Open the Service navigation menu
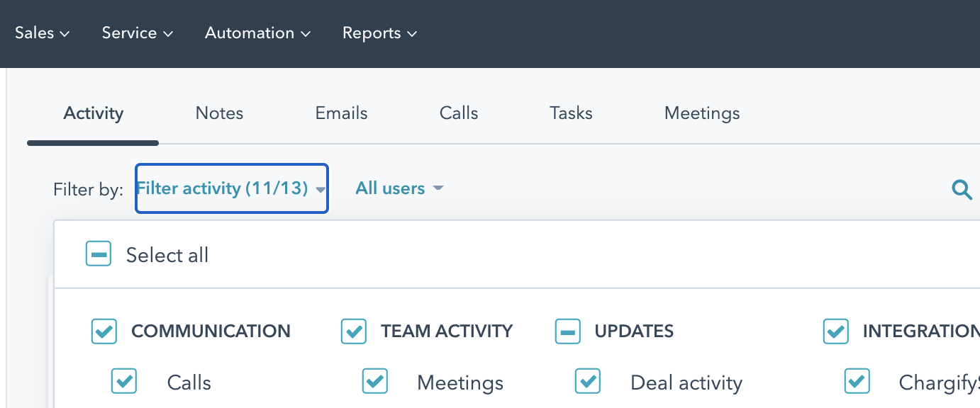 click(138, 33)
